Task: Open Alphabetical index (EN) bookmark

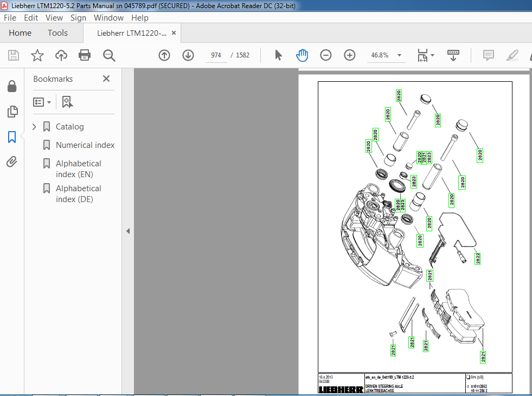Action: [79, 169]
